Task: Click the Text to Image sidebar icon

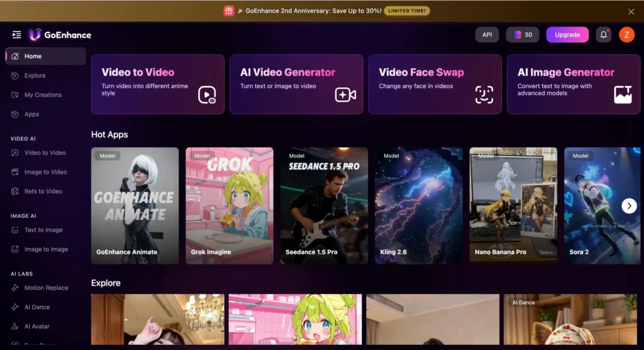Action: click(x=15, y=230)
